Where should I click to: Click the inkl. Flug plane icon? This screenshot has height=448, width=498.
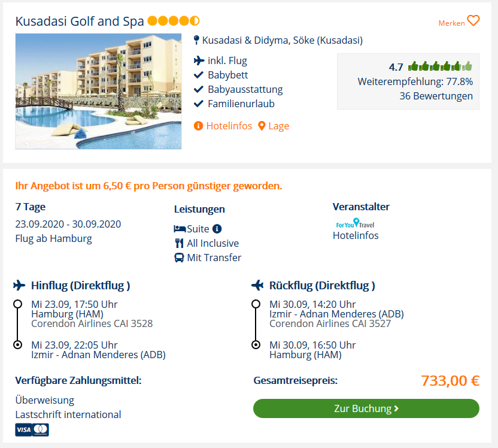pyautogui.click(x=199, y=60)
